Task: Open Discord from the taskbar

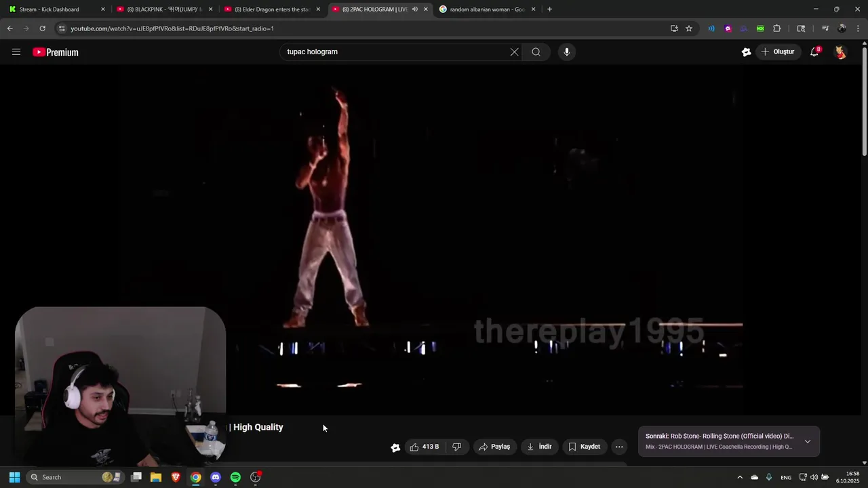Action: click(216, 477)
